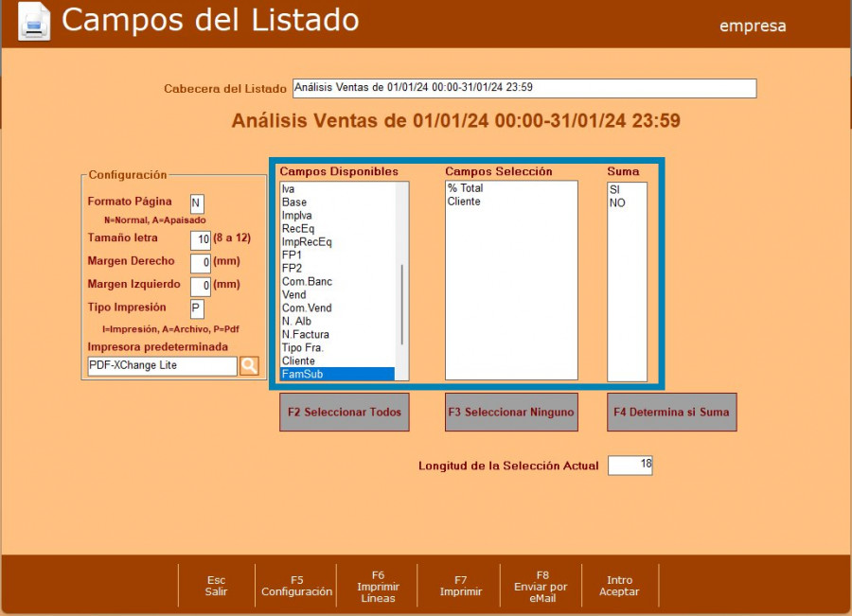This screenshot has width=852, height=616.
Task: Click SI entry in Suma column
Action: coord(626,190)
